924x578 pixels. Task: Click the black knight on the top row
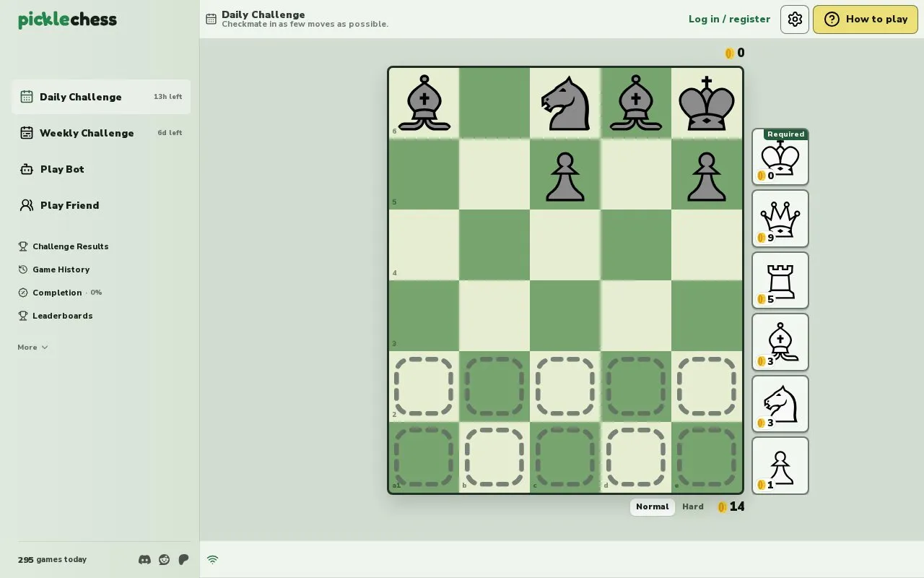coord(565,103)
